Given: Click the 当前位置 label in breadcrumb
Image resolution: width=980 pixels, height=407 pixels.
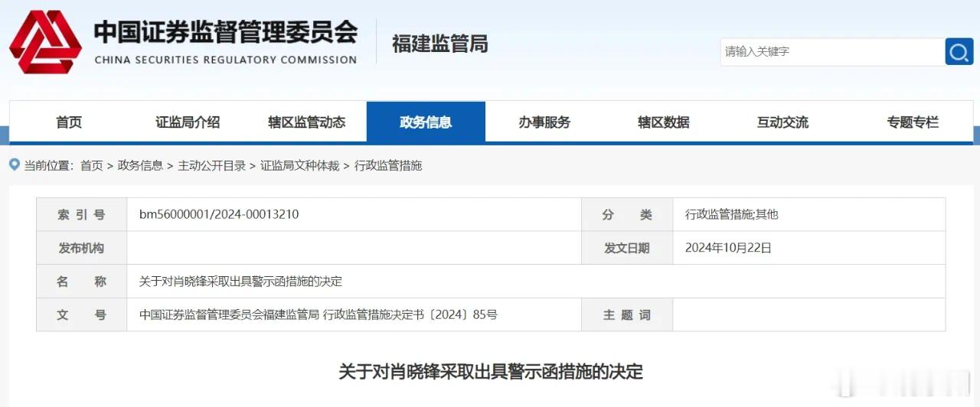Looking at the screenshot, I should tap(49, 165).
